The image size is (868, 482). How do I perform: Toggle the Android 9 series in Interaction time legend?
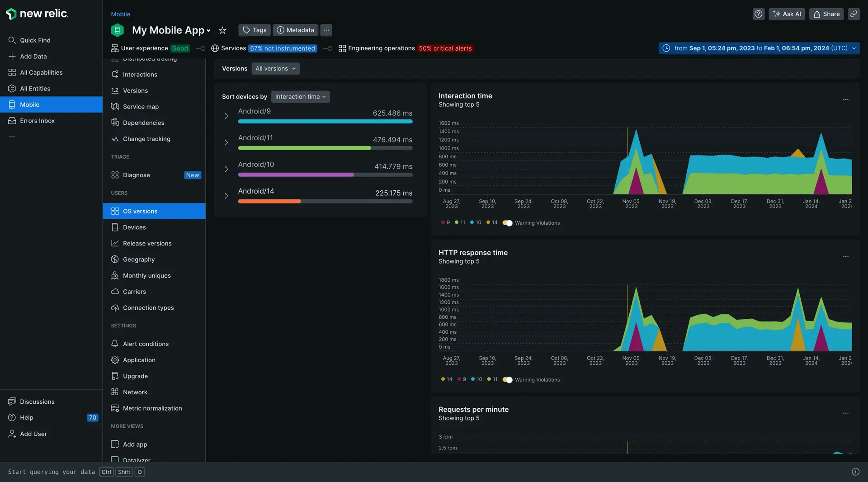pos(445,222)
